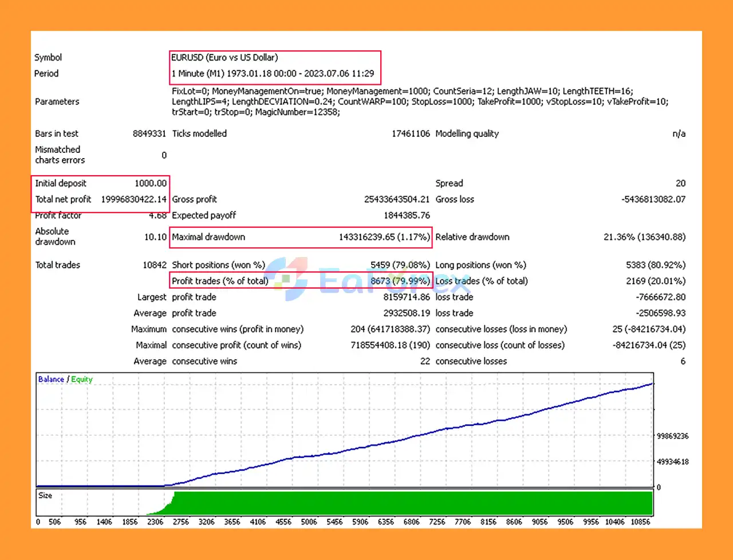
Task: Click the Spread value of 20
Action: [x=680, y=183]
